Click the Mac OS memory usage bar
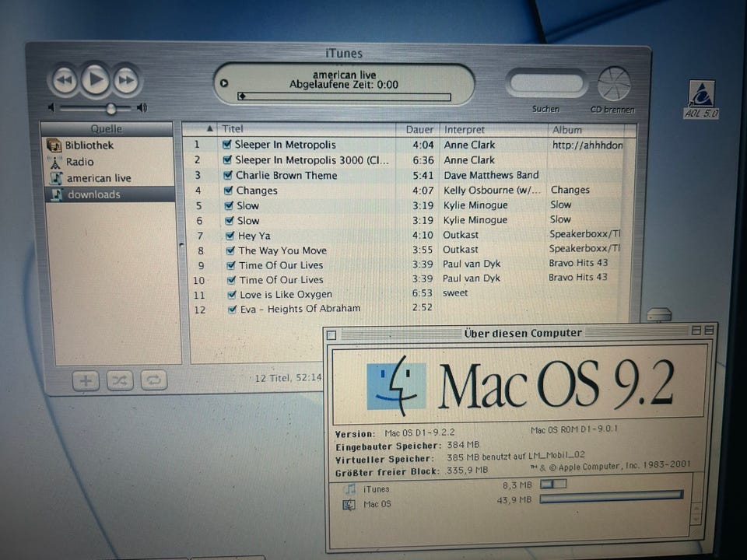Viewport: 747px width, 560px height. (612, 497)
